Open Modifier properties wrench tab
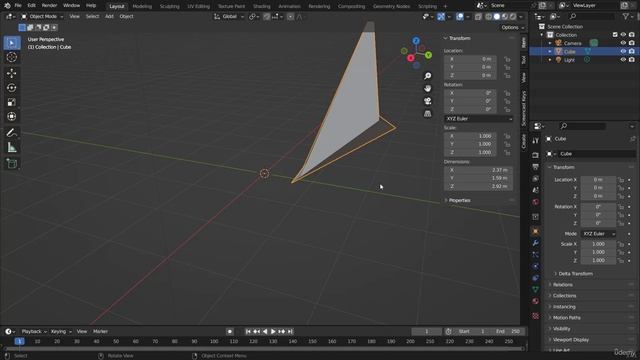Screen dimensions: 640x360 click(536, 243)
